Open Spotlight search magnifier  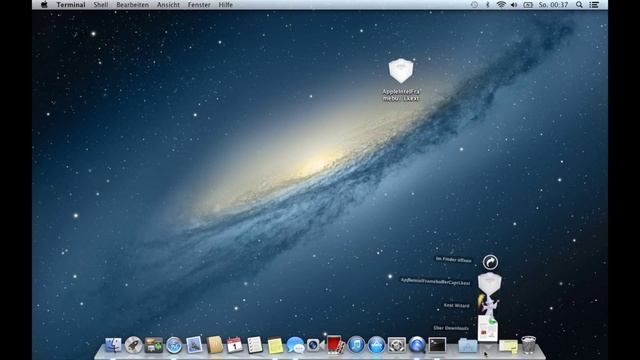click(x=579, y=5)
